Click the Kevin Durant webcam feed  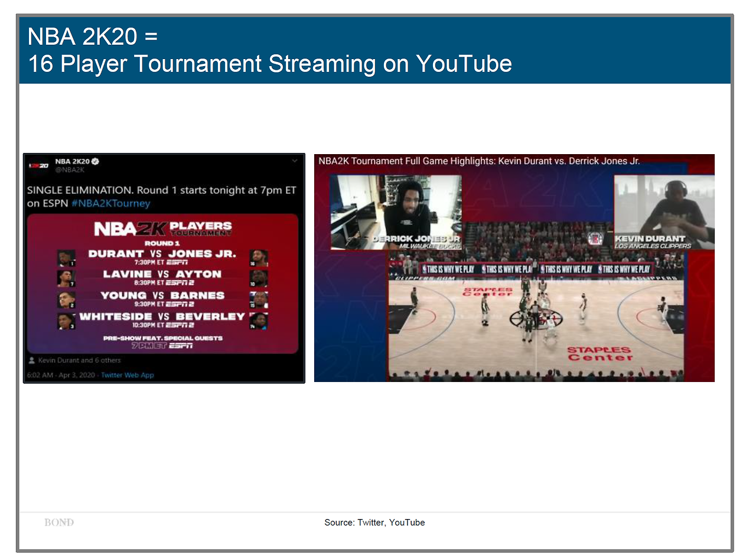[664, 213]
